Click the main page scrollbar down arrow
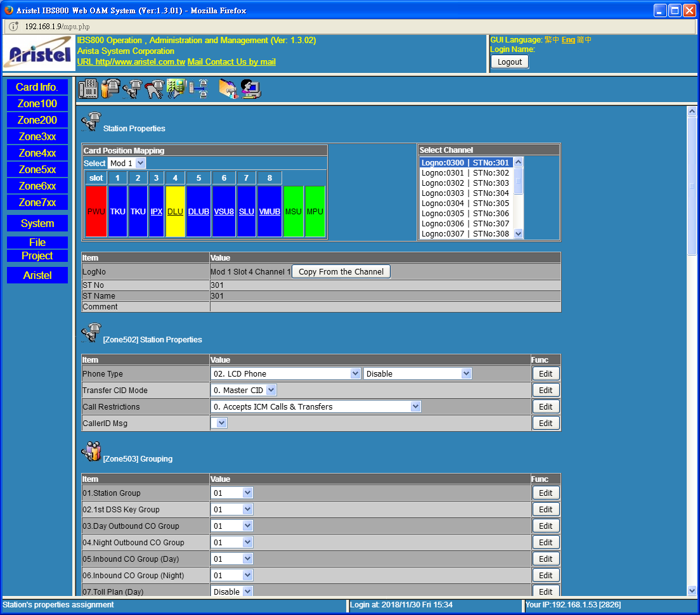This screenshot has width=700, height=615. [692, 590]
